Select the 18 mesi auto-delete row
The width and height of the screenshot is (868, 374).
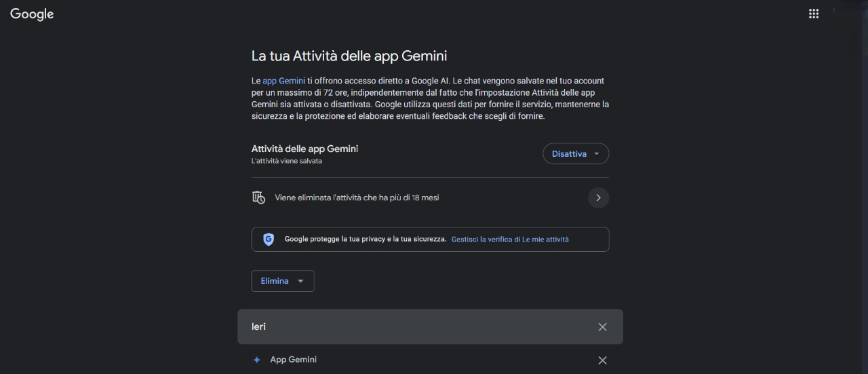[430, 198]
